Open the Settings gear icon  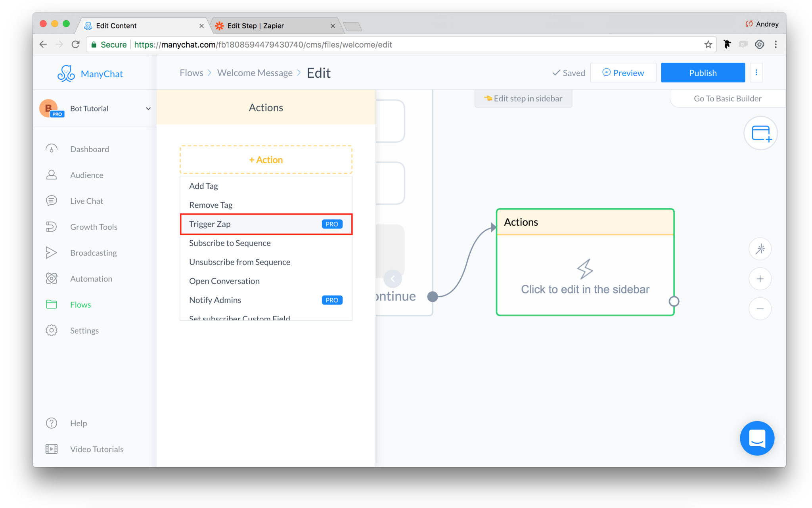(52, 330)
